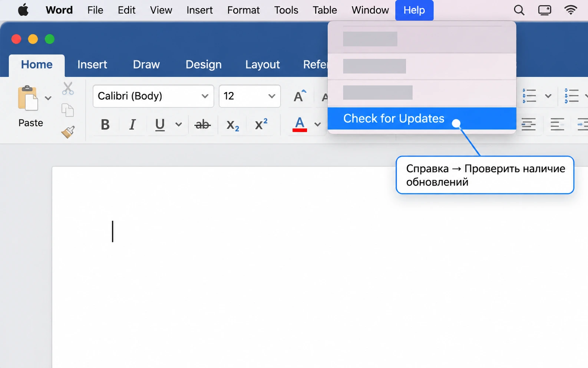Select Check for Updates menu item
The height and width of the screenshot is (368, 588).
tap(422, 118)
